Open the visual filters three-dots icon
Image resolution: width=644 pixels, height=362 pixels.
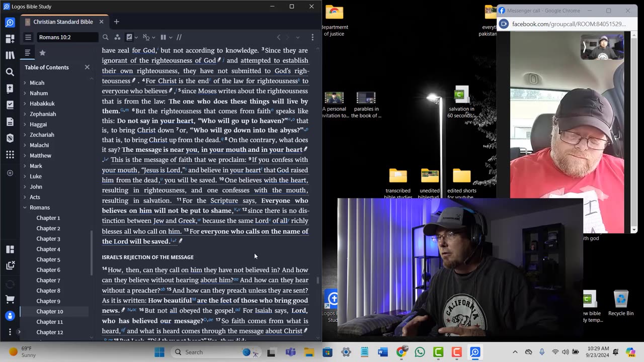coord(117,37)
